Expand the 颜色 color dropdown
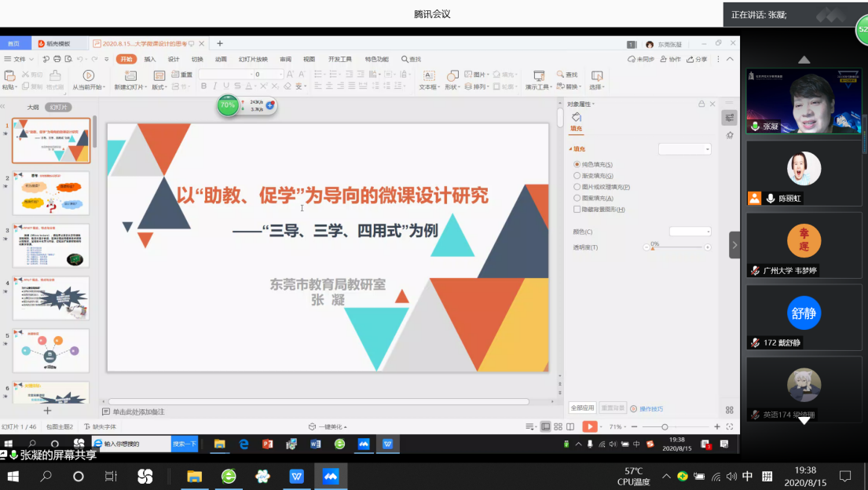868x490 pixels. (690, 232)
